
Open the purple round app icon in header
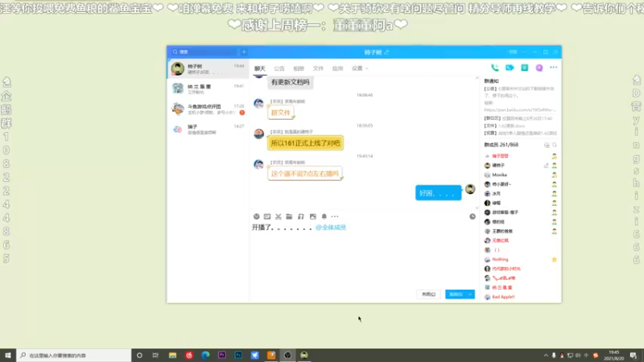point(539,68)
